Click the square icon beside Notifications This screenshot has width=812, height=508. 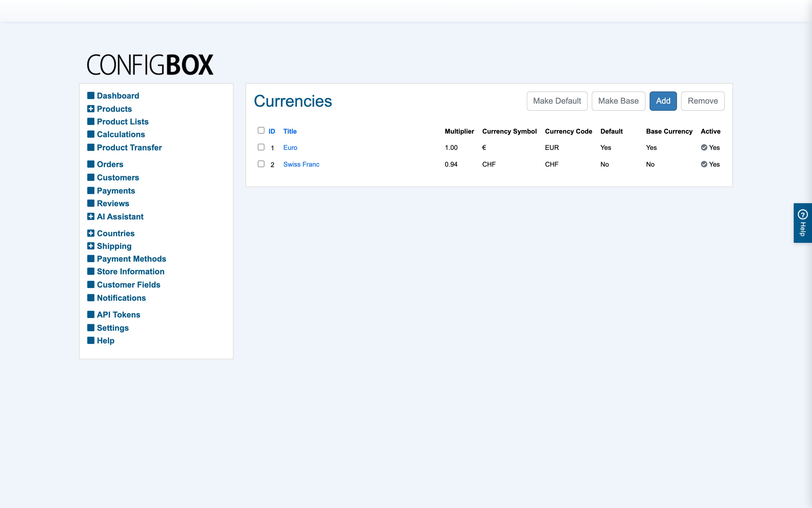(x=91, y=298)
